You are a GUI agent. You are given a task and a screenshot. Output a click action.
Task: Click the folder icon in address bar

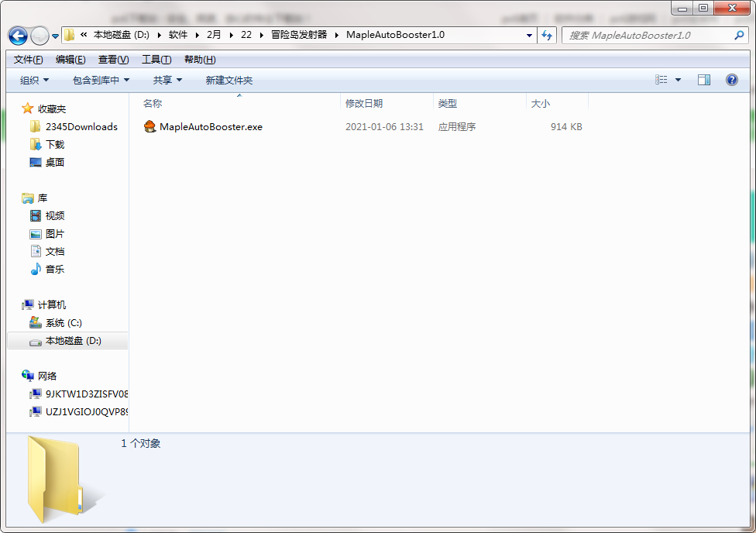pos(70,35)
